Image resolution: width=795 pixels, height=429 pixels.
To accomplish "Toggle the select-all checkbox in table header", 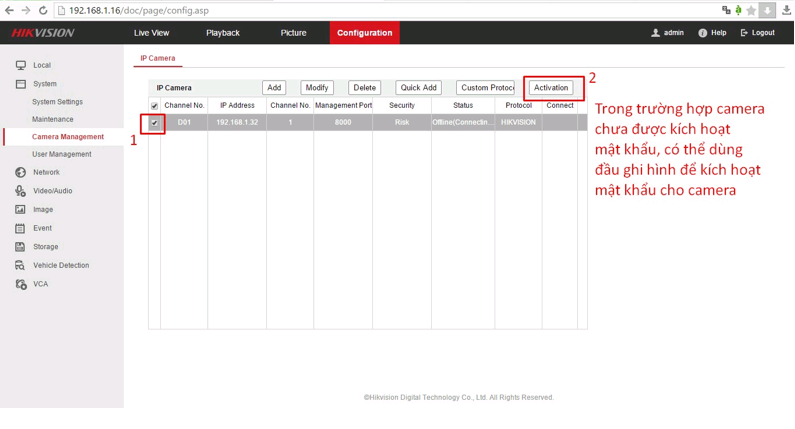I will 154,106.
